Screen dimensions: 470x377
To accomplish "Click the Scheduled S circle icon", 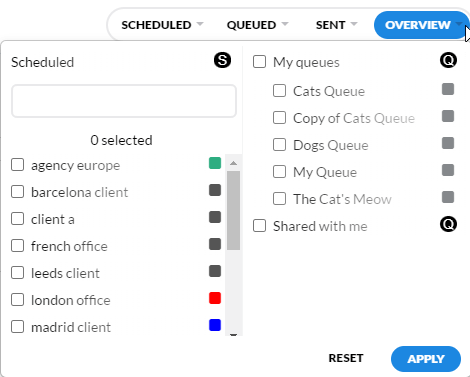I will point(222,60).
